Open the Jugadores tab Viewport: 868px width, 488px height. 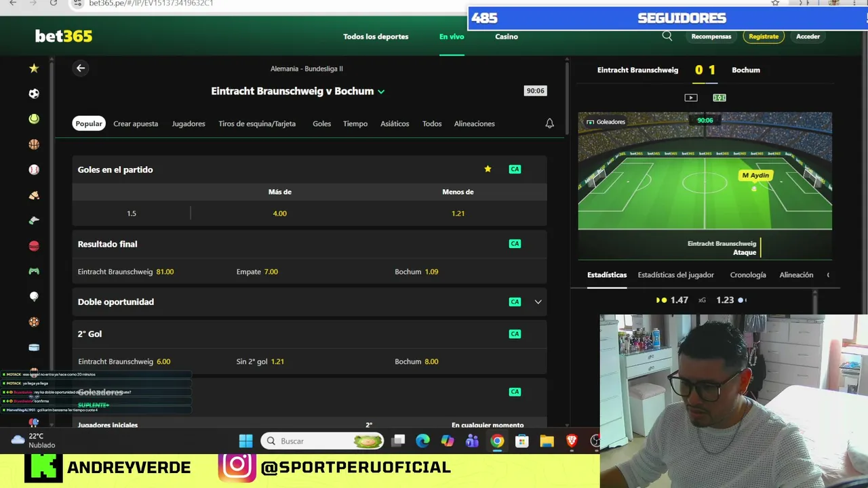pos(189,123)
